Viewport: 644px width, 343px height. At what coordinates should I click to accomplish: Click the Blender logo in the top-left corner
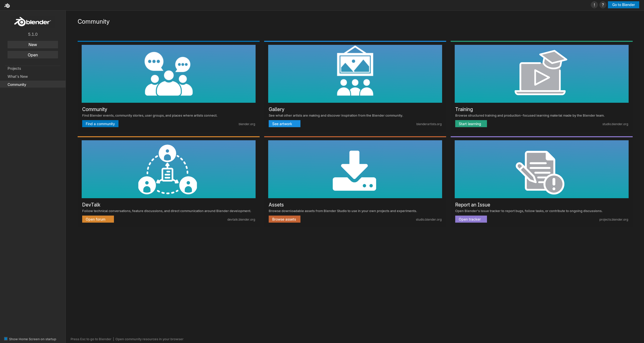[7, 5]
